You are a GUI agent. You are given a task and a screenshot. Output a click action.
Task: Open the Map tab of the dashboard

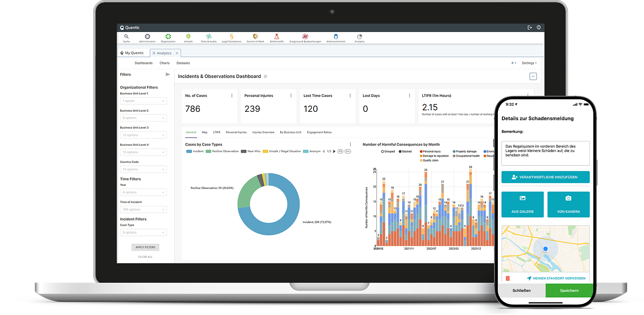(205, 132)
